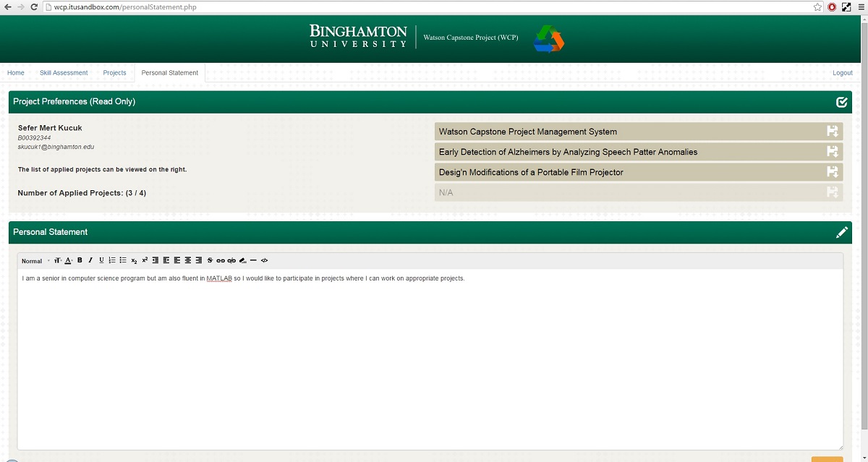Screen dimensions: 868x462
Task: Click the pencil edit icon on Personal Statement
Action: pyautogui.click(x=841, y=232)
